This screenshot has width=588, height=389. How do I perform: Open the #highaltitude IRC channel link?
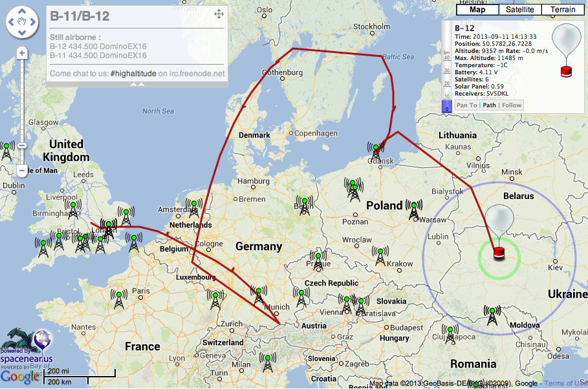click(133, 74)
